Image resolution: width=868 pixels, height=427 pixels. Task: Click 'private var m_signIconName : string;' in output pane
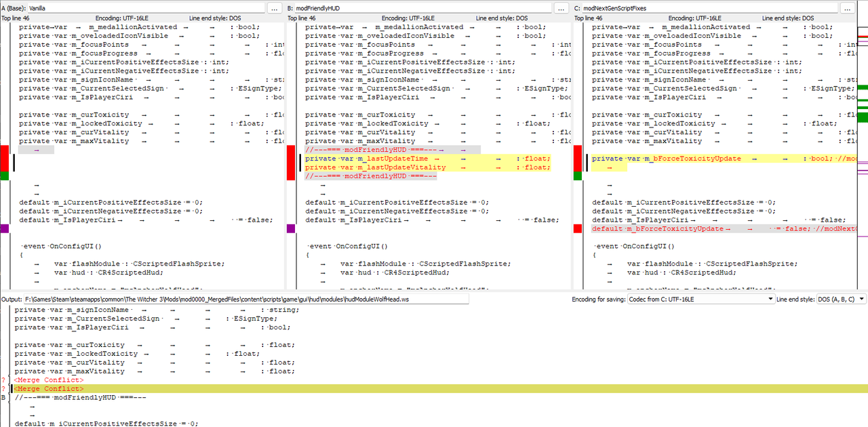(x=156, y=310)
